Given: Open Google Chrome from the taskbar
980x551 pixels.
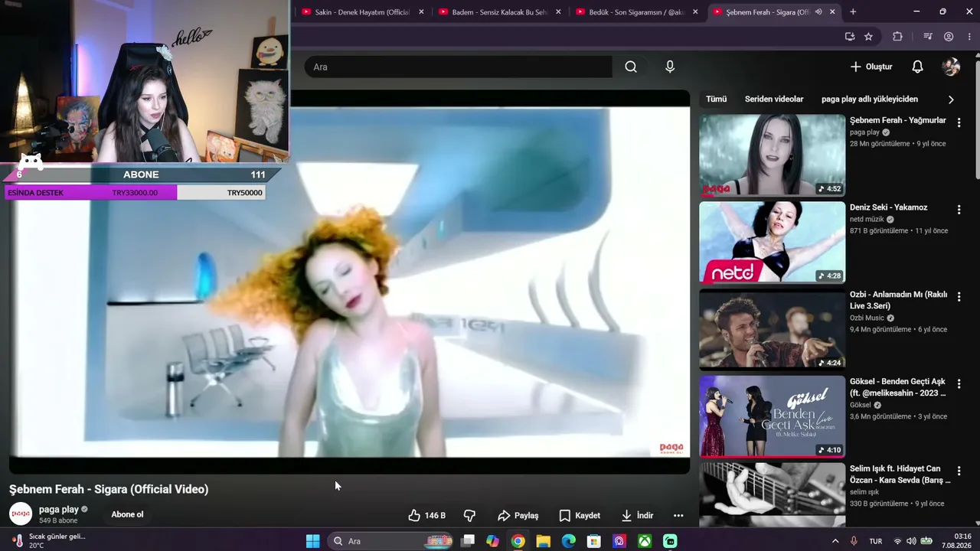Looking at the screenshot, I should [518, 541].
